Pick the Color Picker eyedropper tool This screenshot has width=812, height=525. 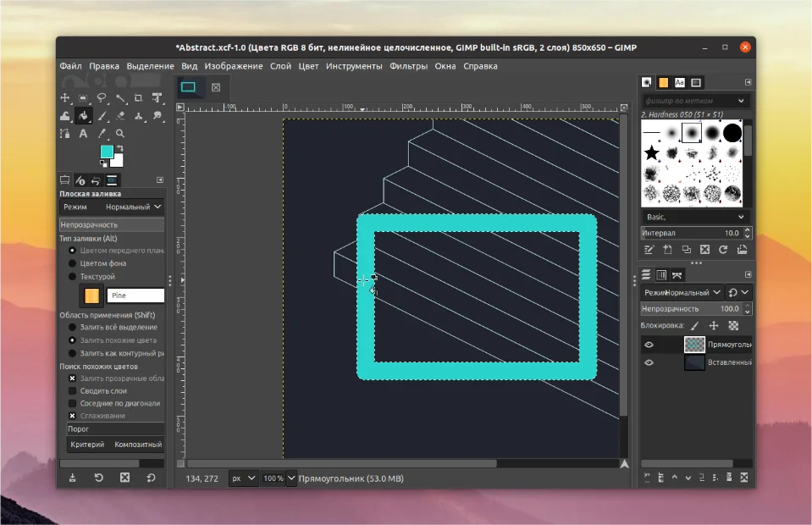(102, 134)
